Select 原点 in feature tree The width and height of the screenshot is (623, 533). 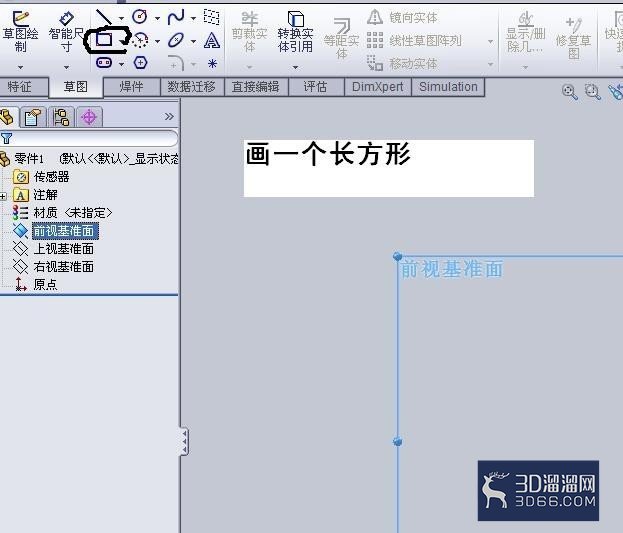pos(36,285)
